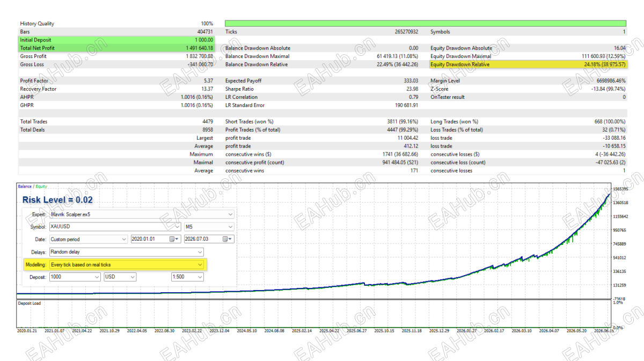
Task: Click the timeline date 2020.01.21
Action: click(27, 331)
